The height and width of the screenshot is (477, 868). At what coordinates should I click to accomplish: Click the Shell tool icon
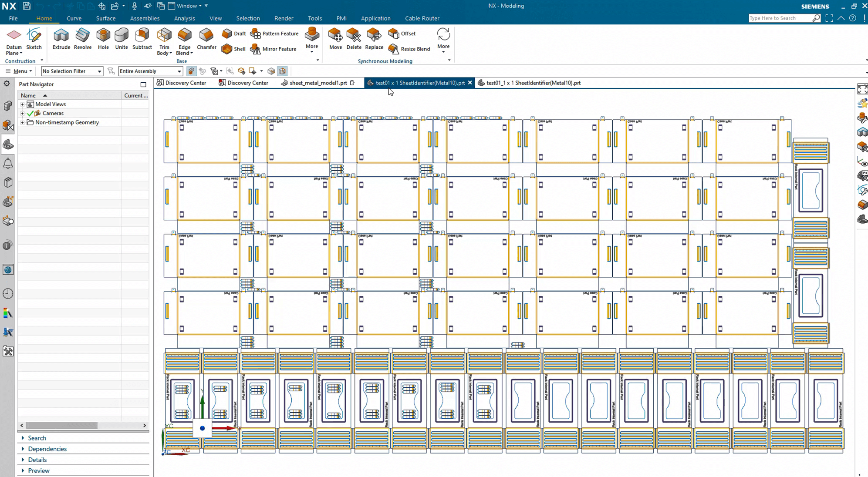[226, 48]
